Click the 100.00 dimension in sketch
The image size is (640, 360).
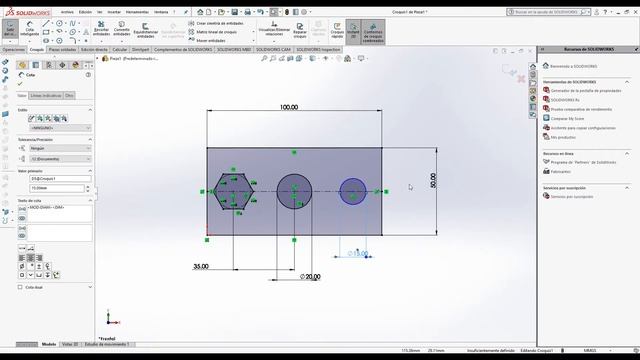[x=289, y=107]
